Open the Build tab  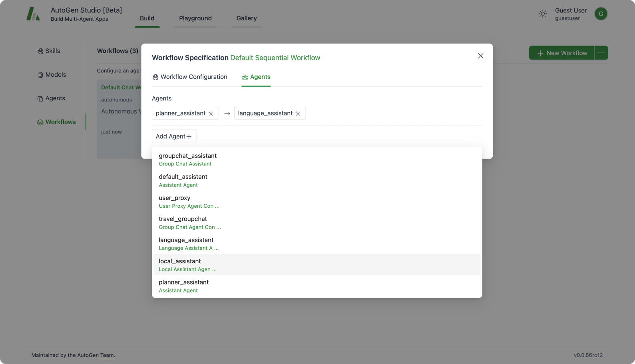tap(147, 18)
